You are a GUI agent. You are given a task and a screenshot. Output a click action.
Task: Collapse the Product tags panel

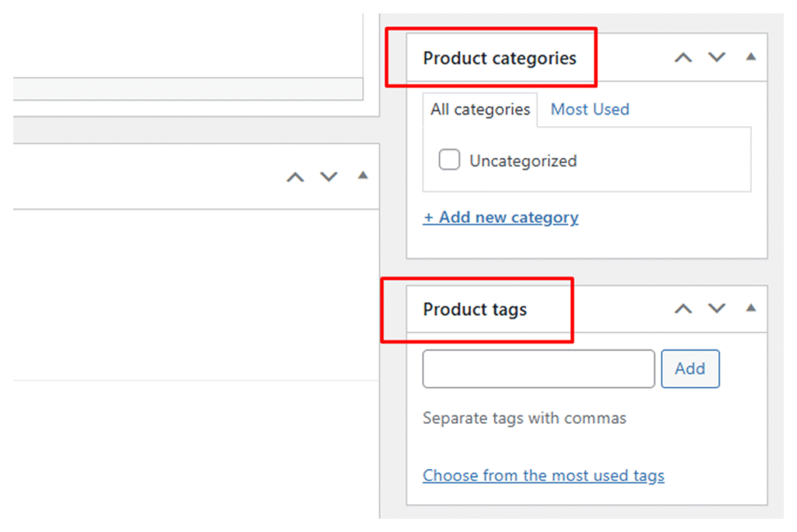(x=750, y=308)
